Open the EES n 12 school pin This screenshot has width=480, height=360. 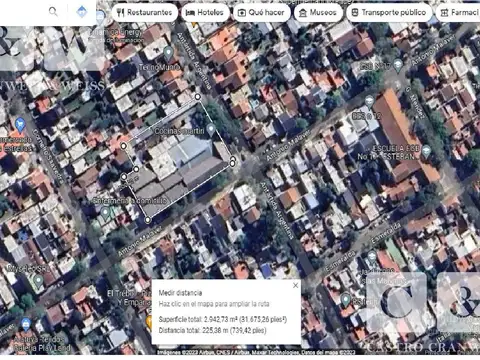coord(369,101)
